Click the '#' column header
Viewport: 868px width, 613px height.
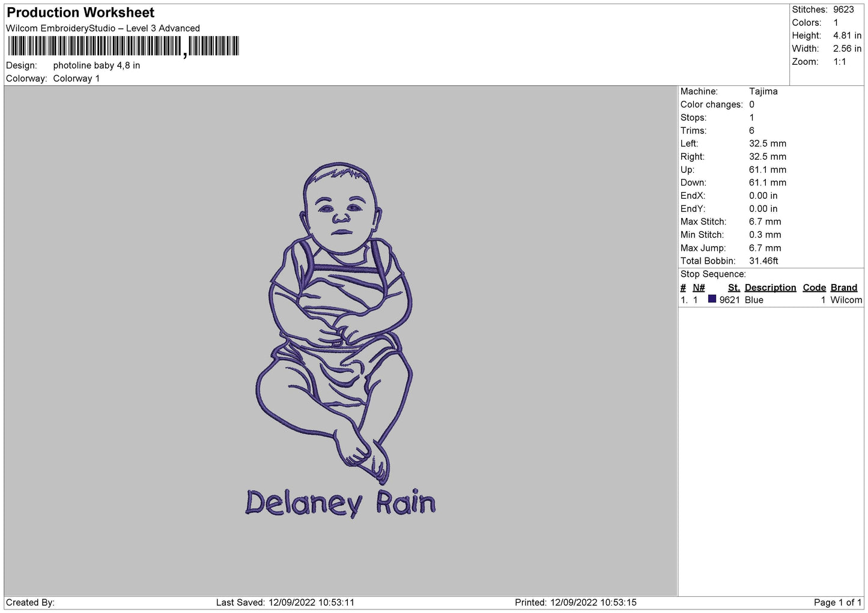[x=683, y=288]
